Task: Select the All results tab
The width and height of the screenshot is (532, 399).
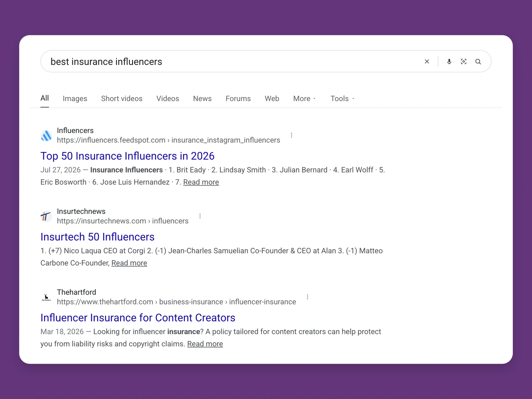Action: click(x=45, y=98)
